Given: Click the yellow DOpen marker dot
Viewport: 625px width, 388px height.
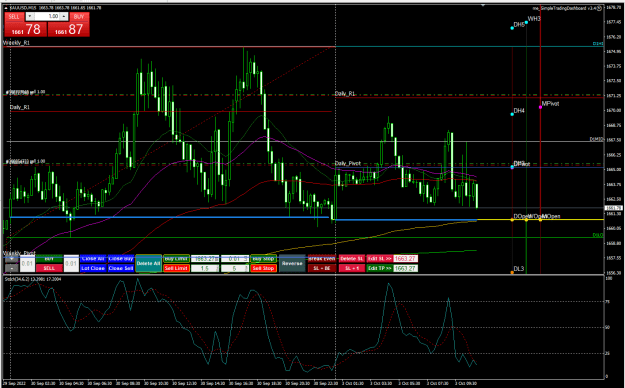Looking at the screenshot, I should [x=512, y=219].
